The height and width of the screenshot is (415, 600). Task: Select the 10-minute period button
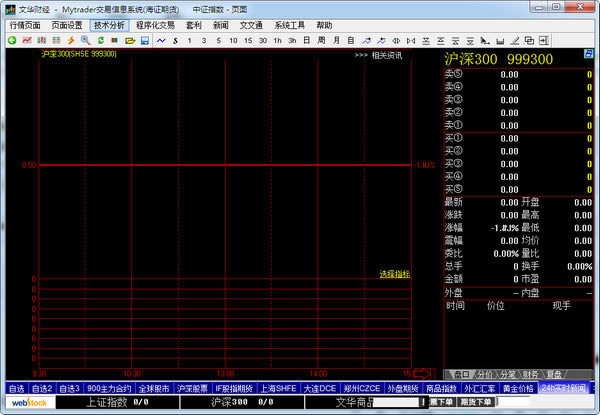[233, 40]
